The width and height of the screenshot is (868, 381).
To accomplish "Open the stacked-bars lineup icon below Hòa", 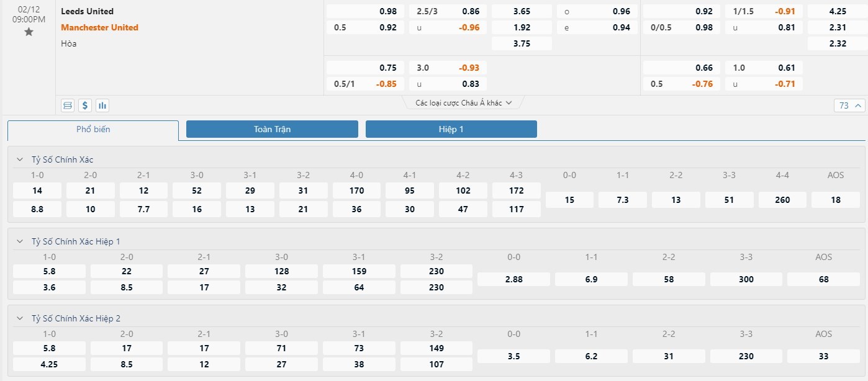I will coord(68,105).
